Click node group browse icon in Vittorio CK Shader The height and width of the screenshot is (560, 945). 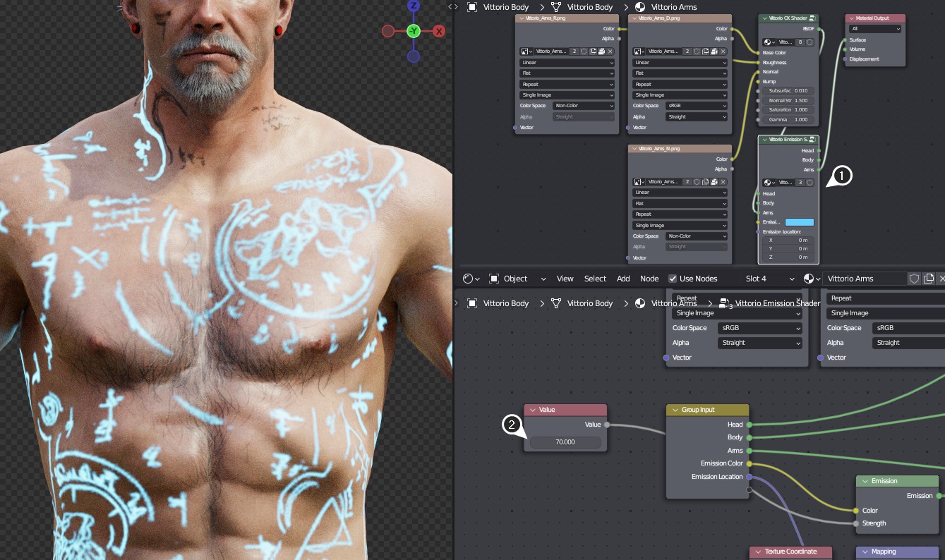click(769, 42)
